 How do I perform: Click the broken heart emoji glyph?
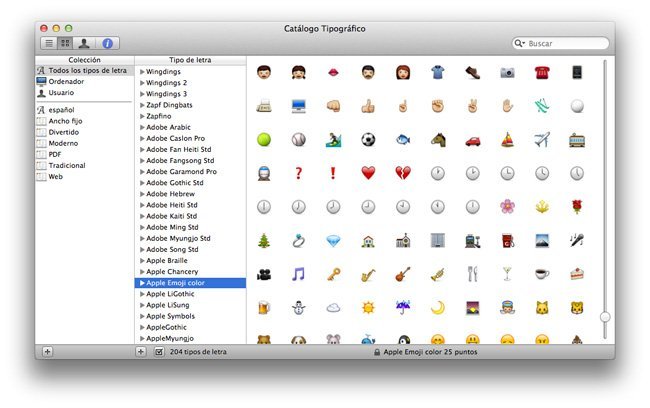pos(403,173)
